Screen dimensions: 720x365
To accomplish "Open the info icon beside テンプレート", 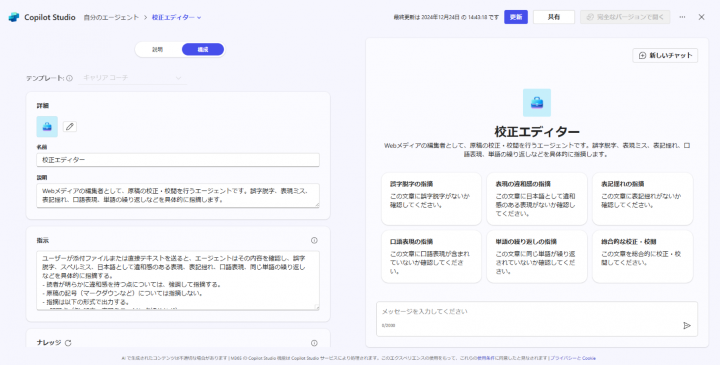I will coord(69,79).
